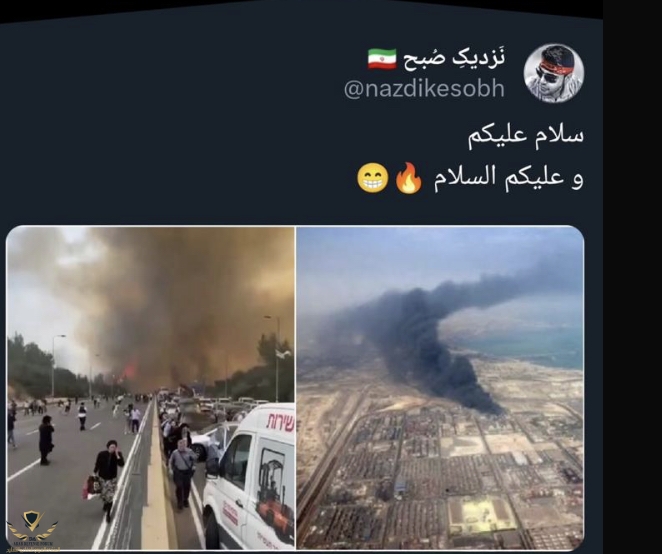Open the display name نَزدیکِ صُبح
Screen dimensions: 662x554
[454, 58]
